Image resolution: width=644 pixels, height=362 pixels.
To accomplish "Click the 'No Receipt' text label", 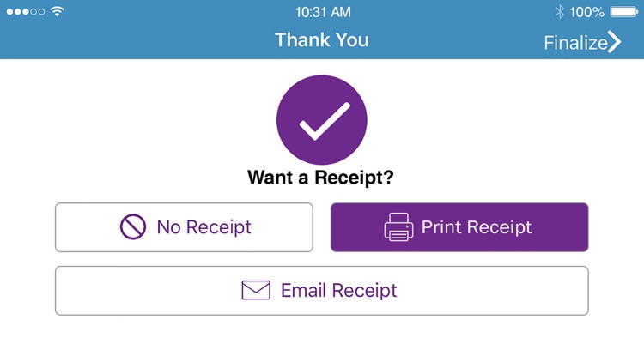I will 204,227.
